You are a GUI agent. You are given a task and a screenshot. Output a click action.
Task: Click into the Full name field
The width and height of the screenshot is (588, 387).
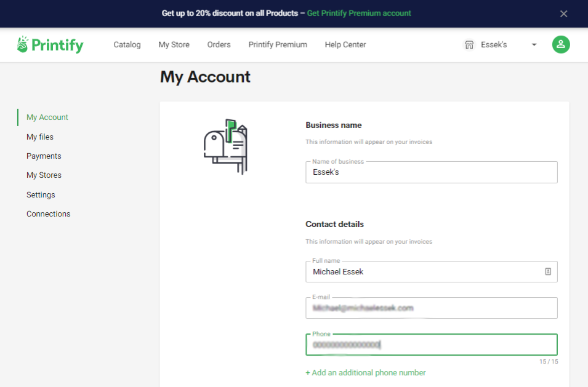(432, 271)
